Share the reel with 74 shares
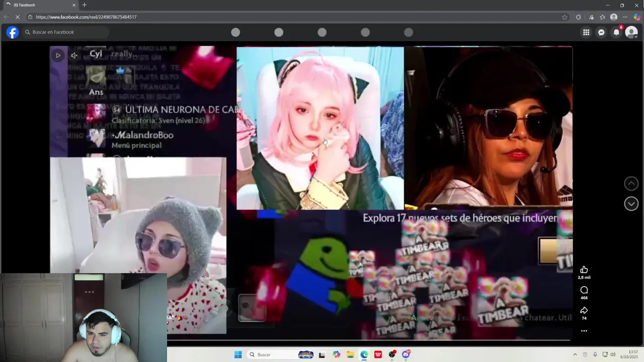The height and width of the screenshot is (362, 644). 584,310
